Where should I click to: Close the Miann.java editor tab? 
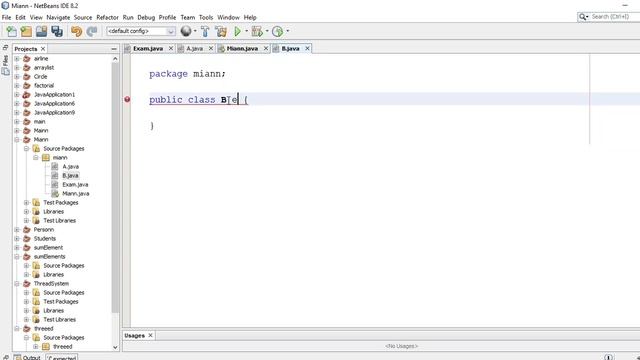click(266, 48)
